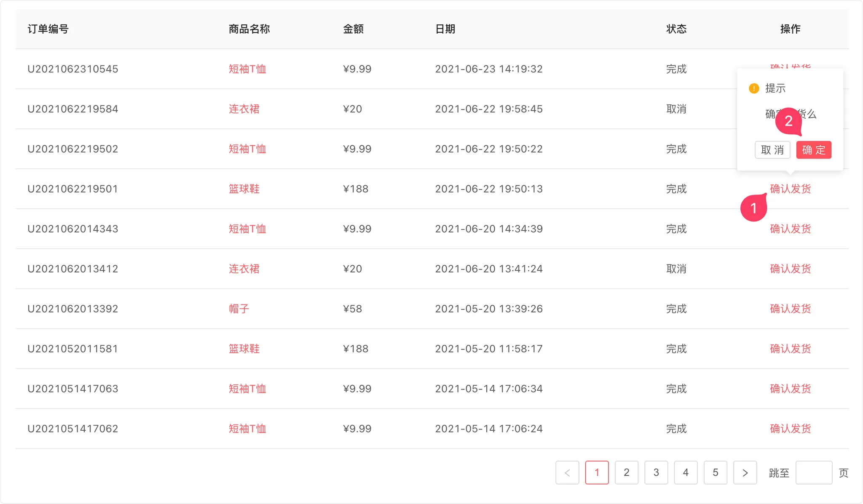Click 确认发货 for order U2021062219501
The width and height of the screenshot is (863, 504).
tap(790, 189)
